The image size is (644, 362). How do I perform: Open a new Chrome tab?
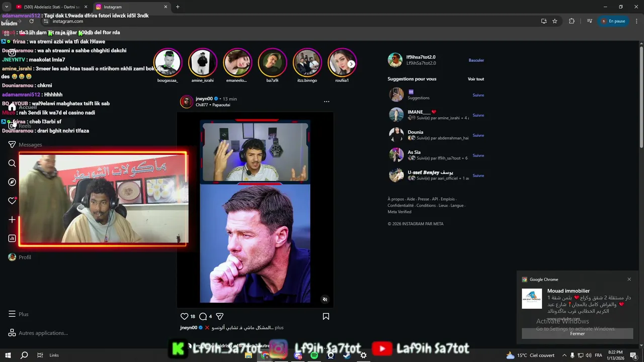point(178,7)
